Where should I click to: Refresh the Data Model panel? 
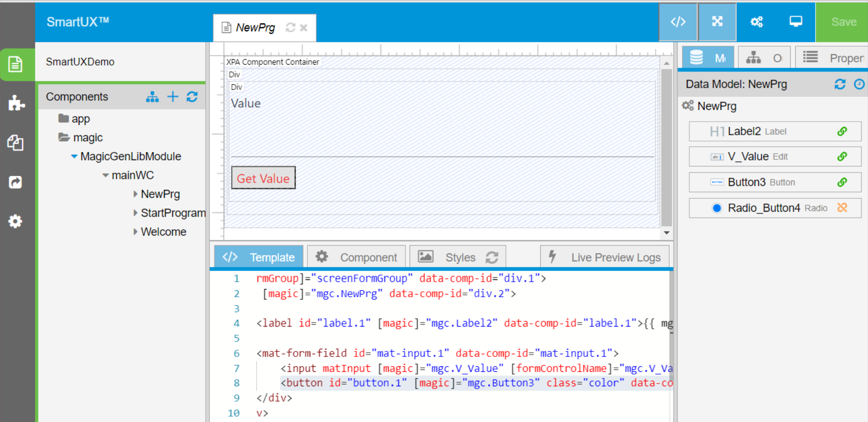[x=840, y=84]
